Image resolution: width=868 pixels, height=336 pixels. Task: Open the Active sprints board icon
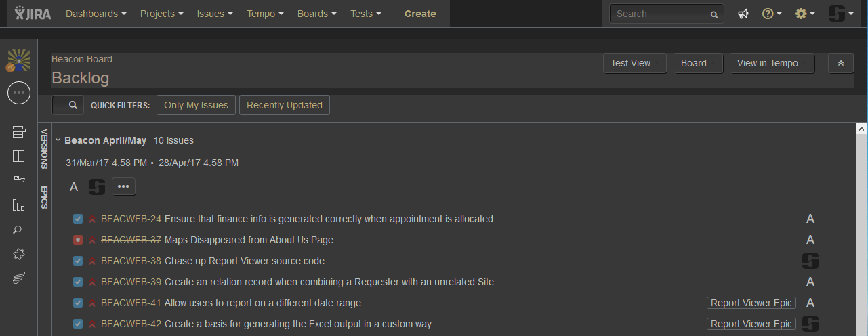pos(18,156)
